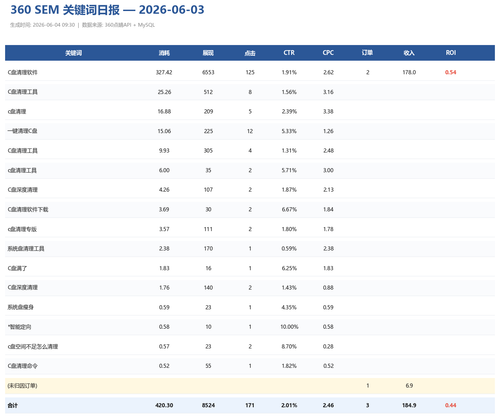Select the (未归因订单) row label
500x420 pixels.
[22, 386]
